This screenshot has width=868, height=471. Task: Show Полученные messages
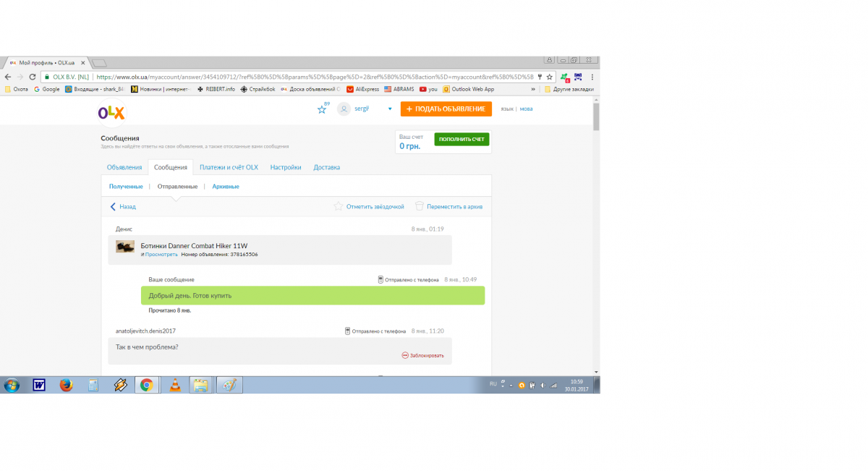click(x=126, y=186)
